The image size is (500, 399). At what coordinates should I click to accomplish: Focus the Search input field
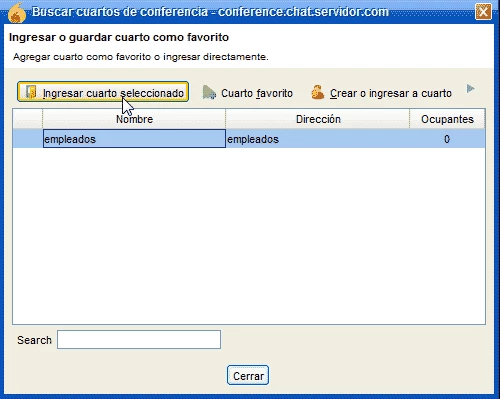(139, 340)
